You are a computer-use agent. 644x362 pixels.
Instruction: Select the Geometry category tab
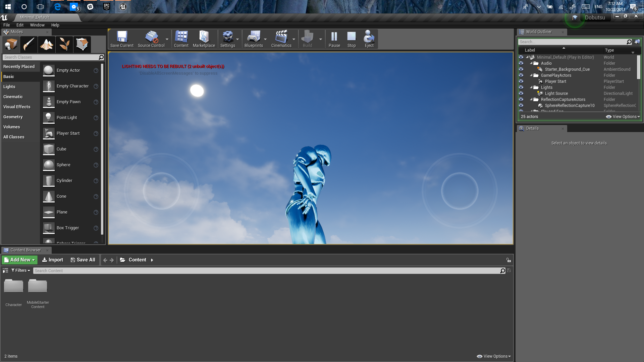(13, 117)
